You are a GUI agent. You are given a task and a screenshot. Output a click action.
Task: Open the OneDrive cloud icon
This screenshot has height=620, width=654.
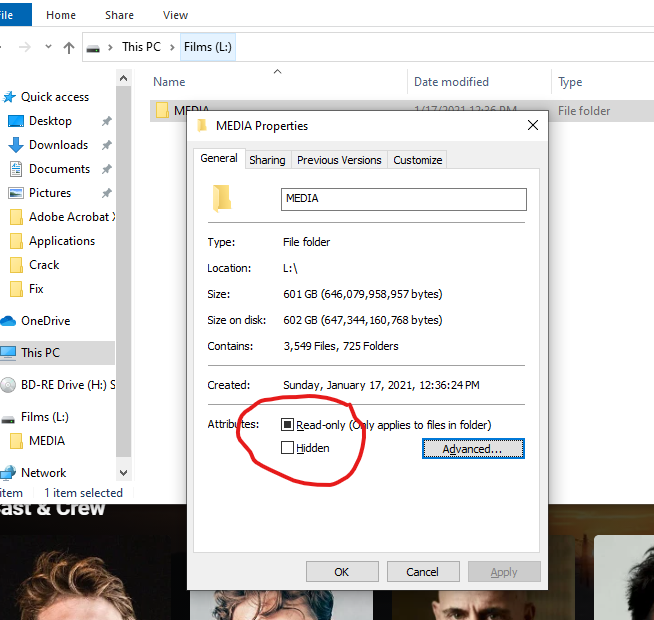coord(8,321)
